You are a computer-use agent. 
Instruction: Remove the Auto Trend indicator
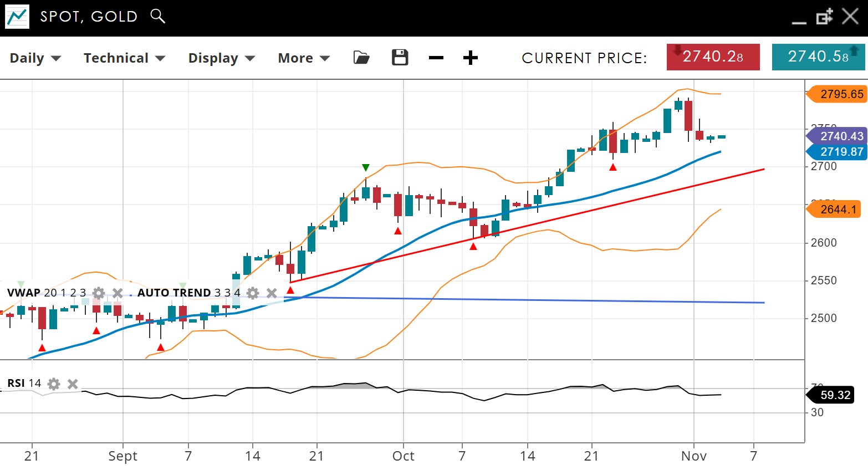click(272, 293)
